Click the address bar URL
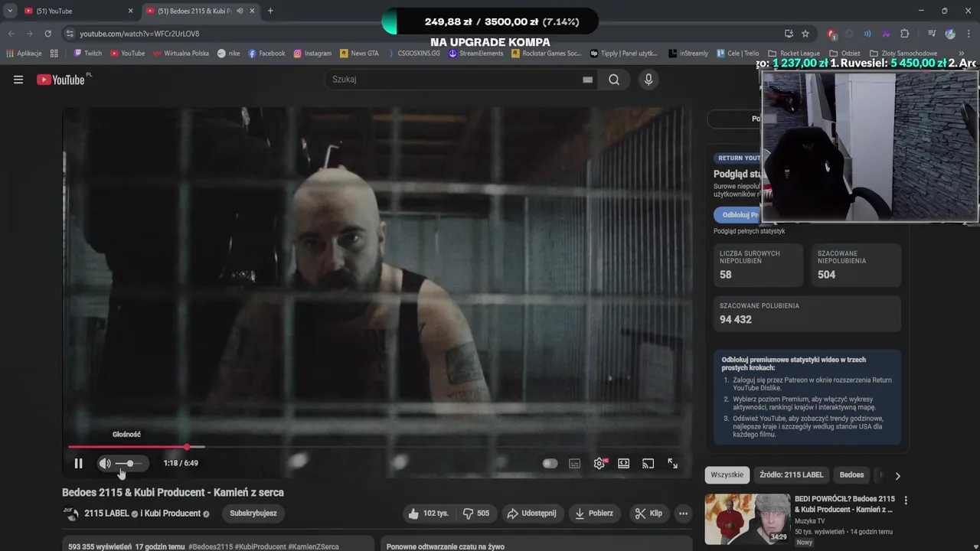980x551 pixels. tap(139, 34)
